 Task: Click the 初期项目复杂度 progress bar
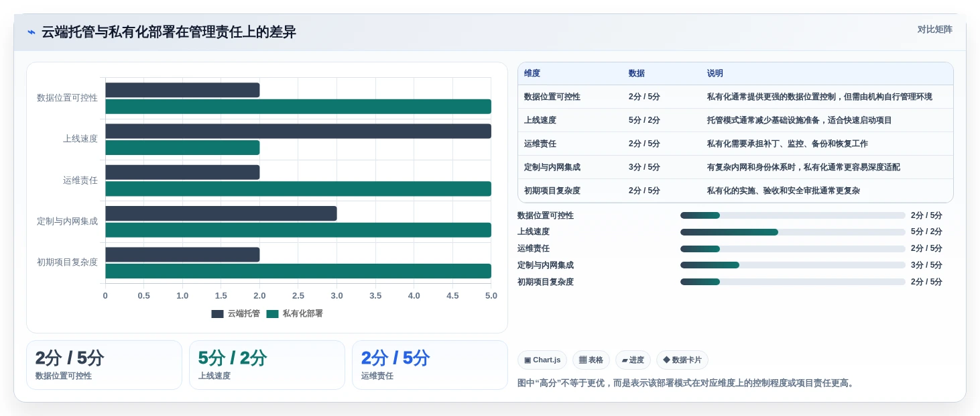(792, 282)
